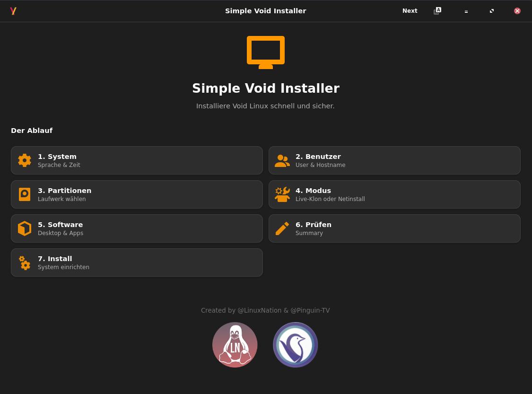
Task: Select the disk icon for Partitionen
Action: point(25,194)
